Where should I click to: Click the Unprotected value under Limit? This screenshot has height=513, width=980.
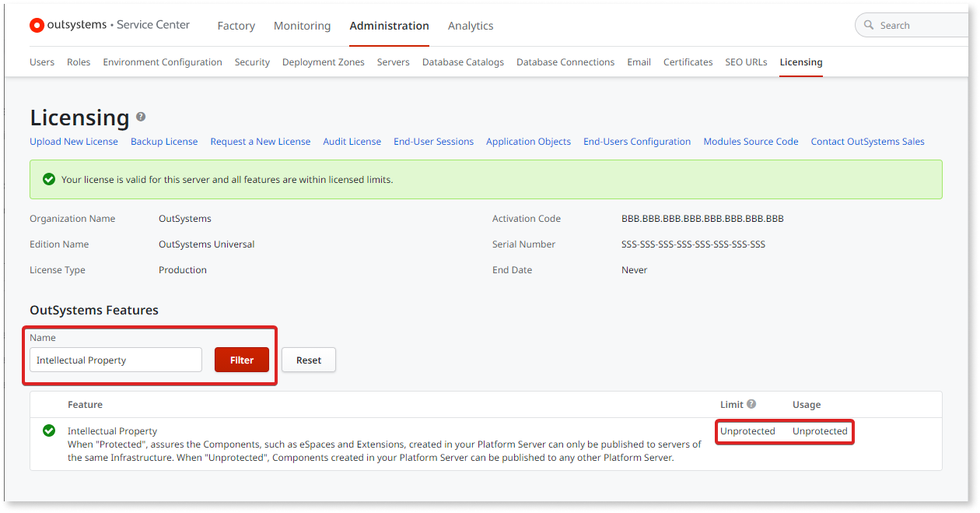coord(747,431)
